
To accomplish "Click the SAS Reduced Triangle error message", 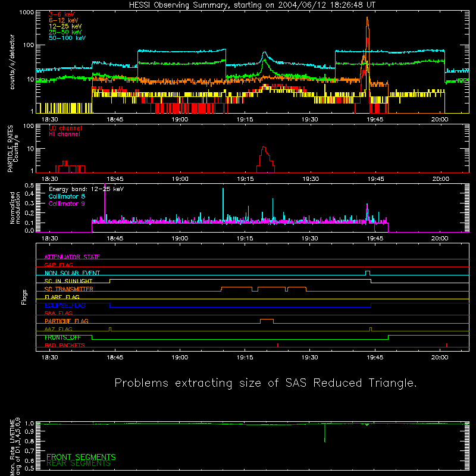I will pyautogui.click(x=265, y=383).
